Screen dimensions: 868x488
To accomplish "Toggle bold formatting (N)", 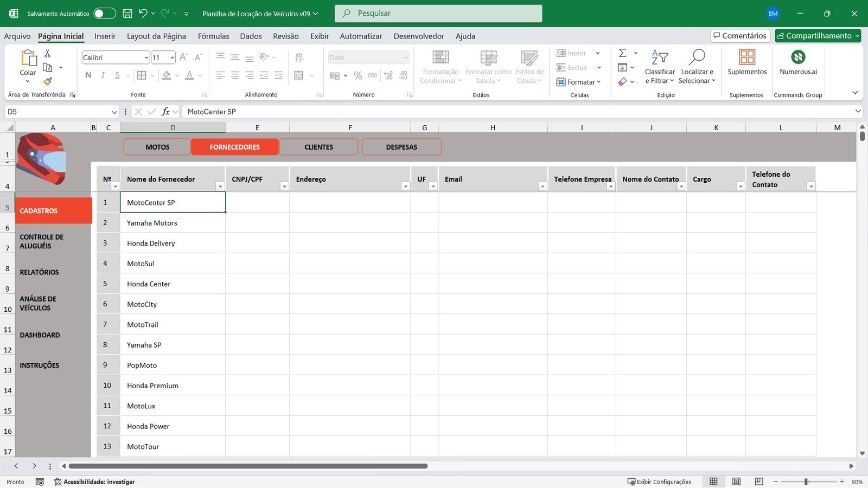I will 88,75.
